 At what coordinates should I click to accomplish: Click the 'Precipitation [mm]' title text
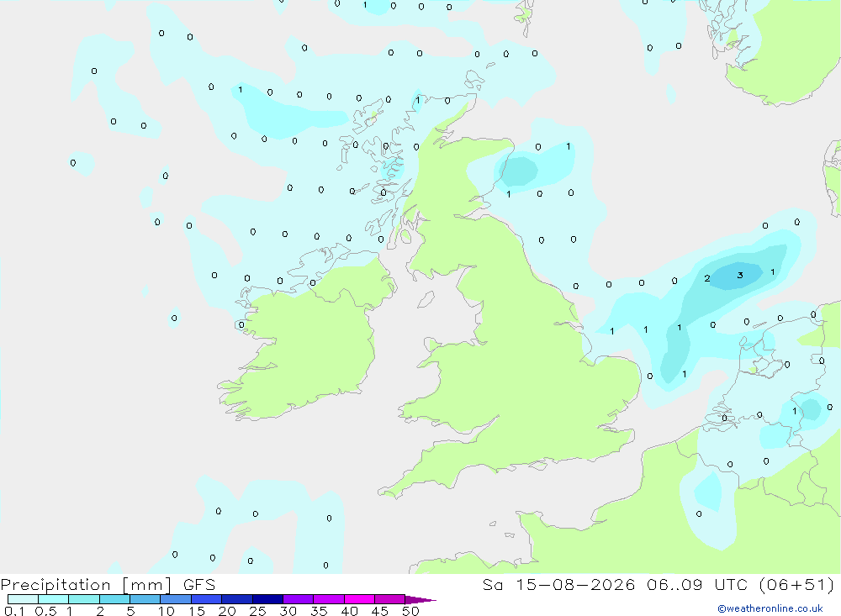pyautogui.click(x=86, y=585)
